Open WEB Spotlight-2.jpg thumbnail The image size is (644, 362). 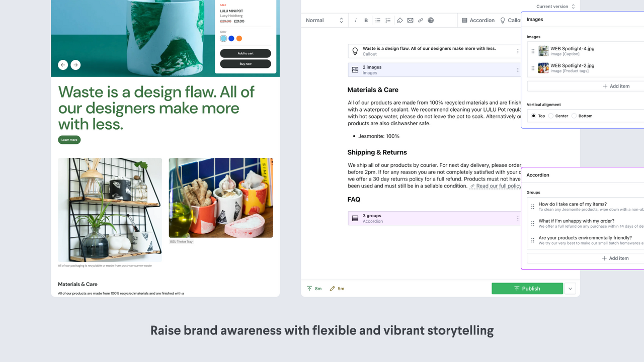tap(543, 68)
